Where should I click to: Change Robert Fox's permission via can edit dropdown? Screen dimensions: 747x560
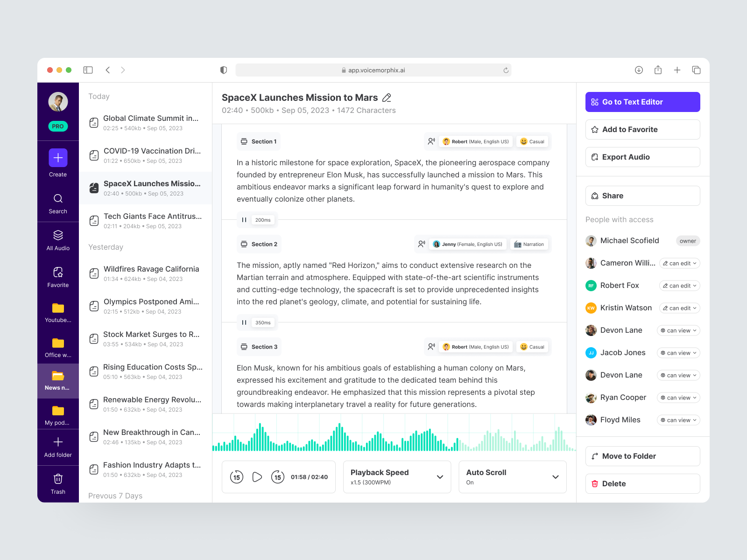click(x=679, y=285)
